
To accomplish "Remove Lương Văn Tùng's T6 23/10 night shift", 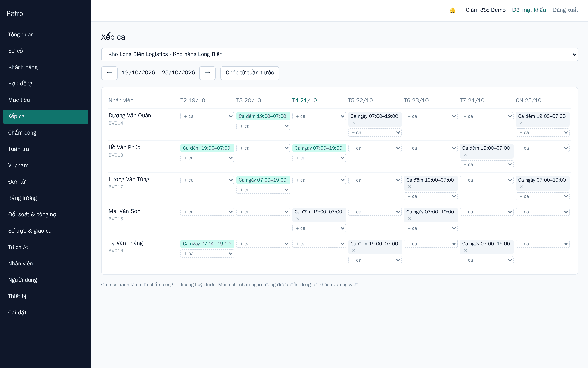I will pyautogui.click(x=409, y=187).
